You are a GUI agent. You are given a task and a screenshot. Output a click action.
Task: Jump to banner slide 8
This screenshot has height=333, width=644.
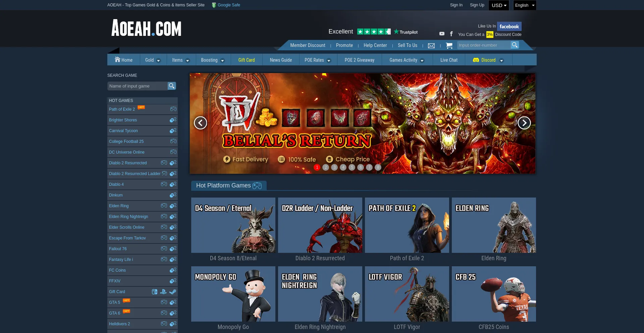[378, 167]
